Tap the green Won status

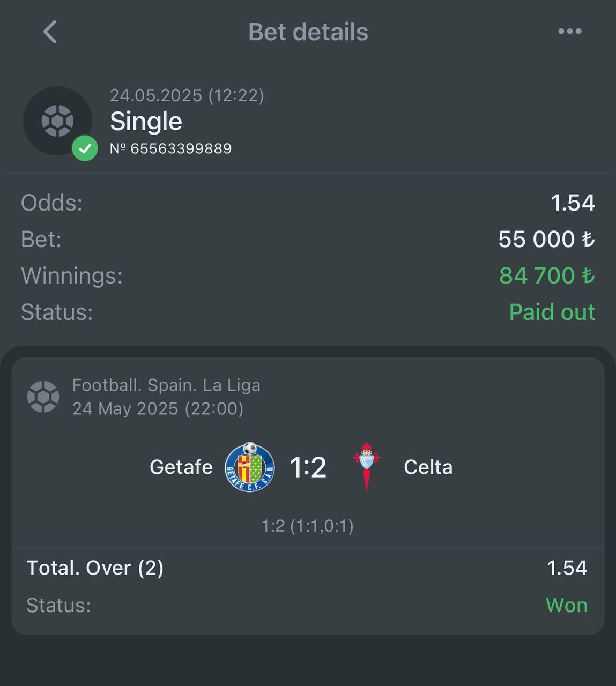(x=567, y=605)
